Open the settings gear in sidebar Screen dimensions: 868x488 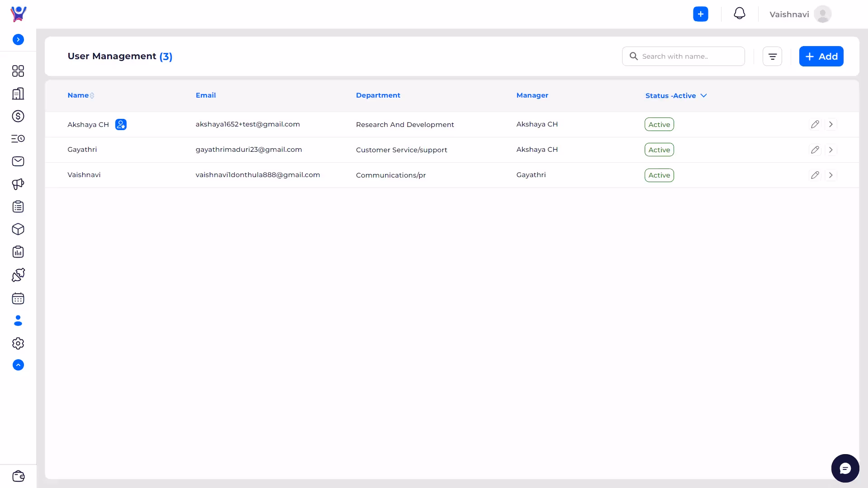tap(18, 343)
